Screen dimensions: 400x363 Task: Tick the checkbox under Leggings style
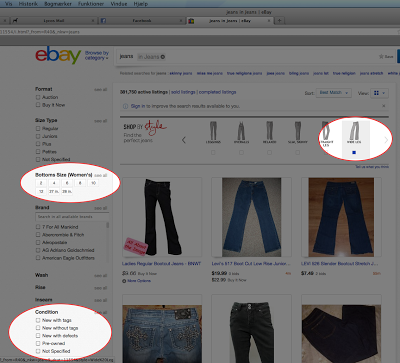tap(213, 152)
